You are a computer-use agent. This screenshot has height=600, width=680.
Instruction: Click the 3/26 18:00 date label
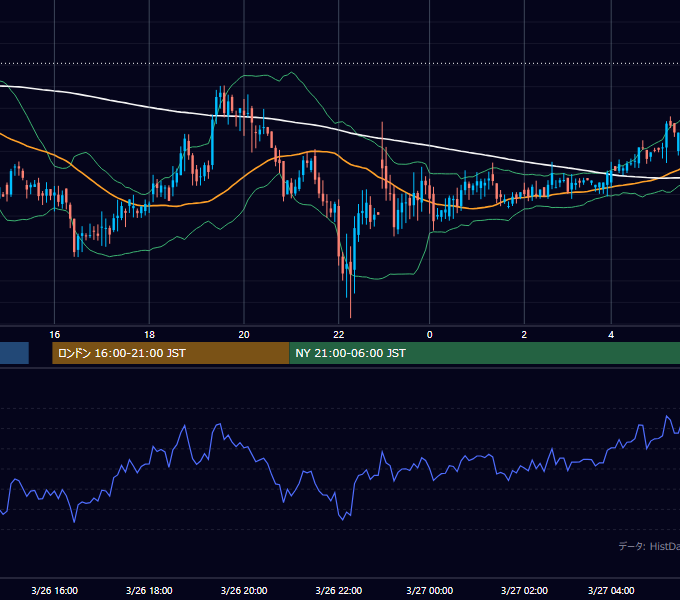149,590
